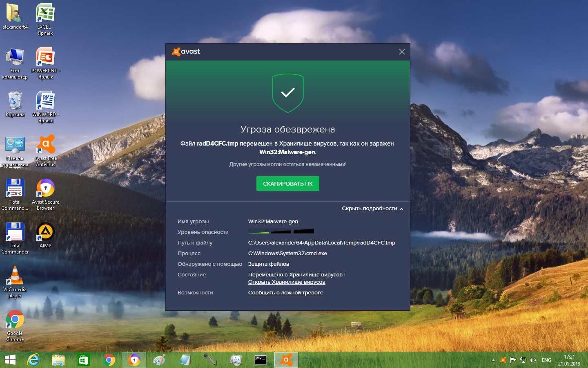Collapse details via Скрыть подробности

[372, 209]
